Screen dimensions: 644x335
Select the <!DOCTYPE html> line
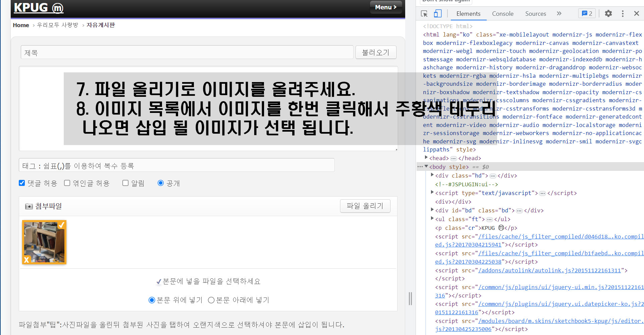(x=448, y=26)
